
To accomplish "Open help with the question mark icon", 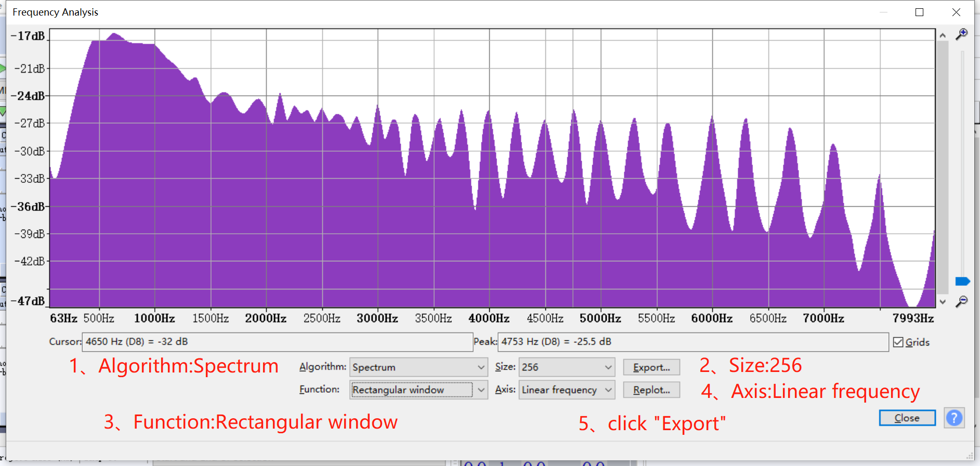I will 954,418.
